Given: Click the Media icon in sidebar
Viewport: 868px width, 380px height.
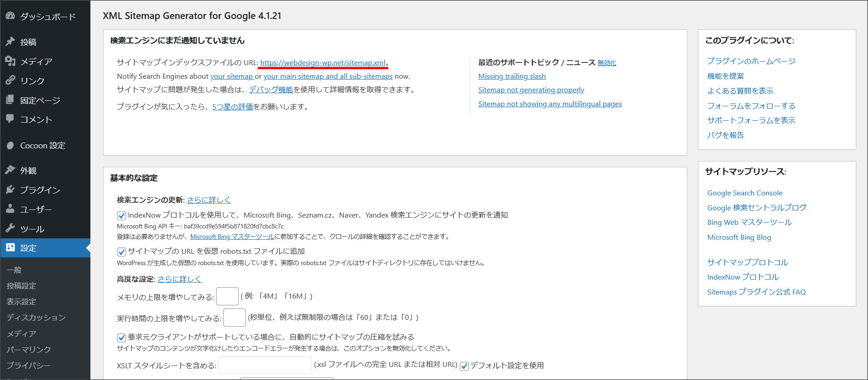Looking at the screenshot, I should click(10, 61).
